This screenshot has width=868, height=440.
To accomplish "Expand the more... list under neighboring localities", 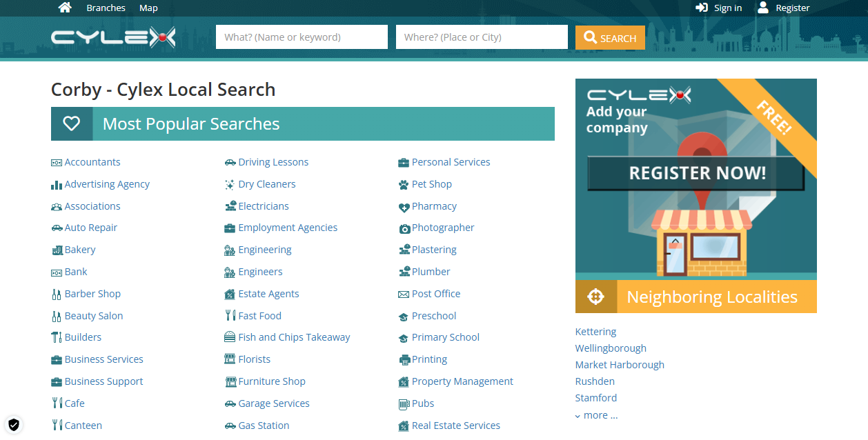I will pos(596,414).
